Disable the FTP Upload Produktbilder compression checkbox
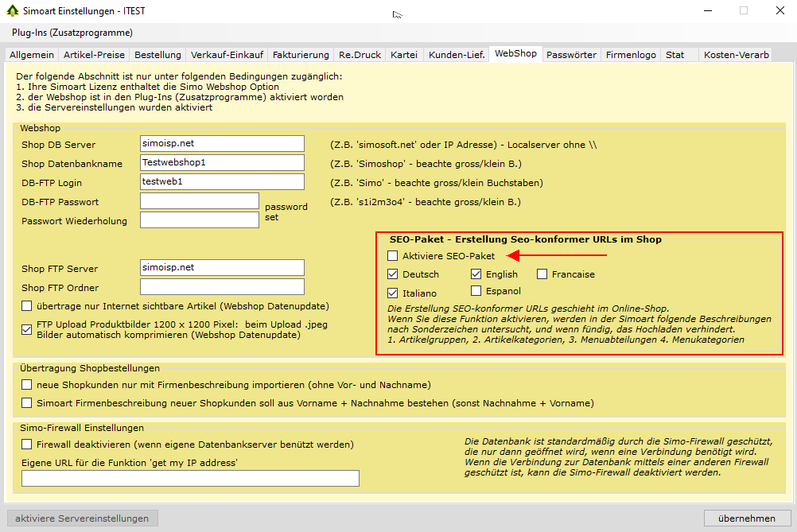 pyautogui.click(x=27, y=325)
